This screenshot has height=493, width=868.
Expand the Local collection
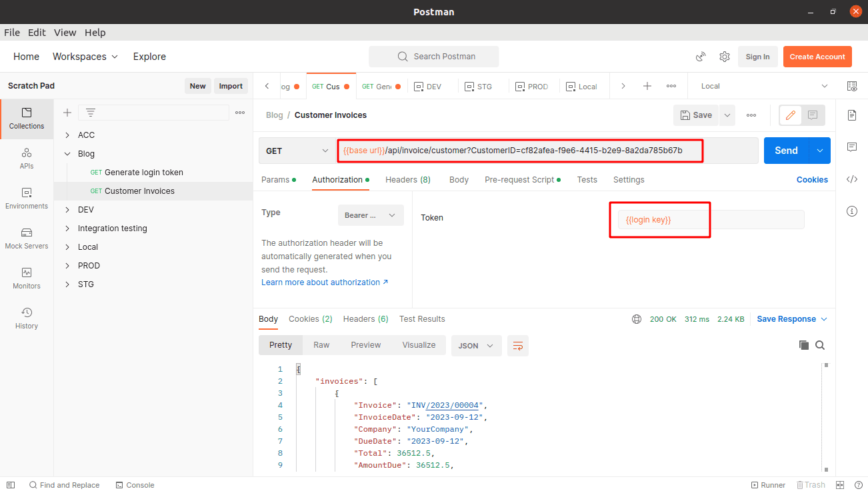[x=67, y=247]
